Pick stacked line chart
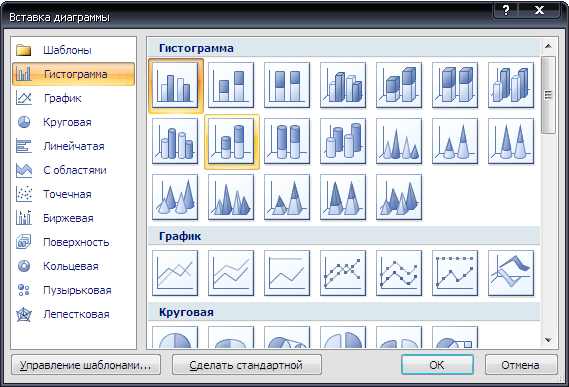569x387 pixels. [231, 273]
